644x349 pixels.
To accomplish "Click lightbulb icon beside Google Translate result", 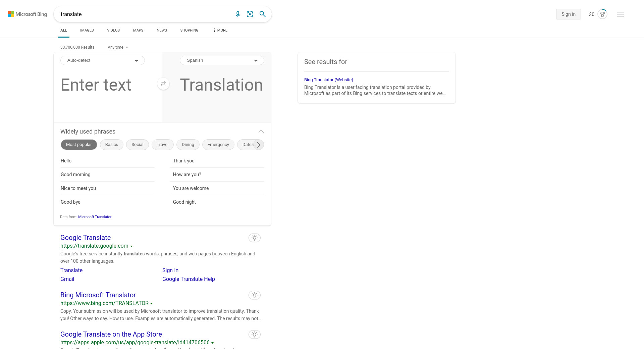I will tap(255, 238).
